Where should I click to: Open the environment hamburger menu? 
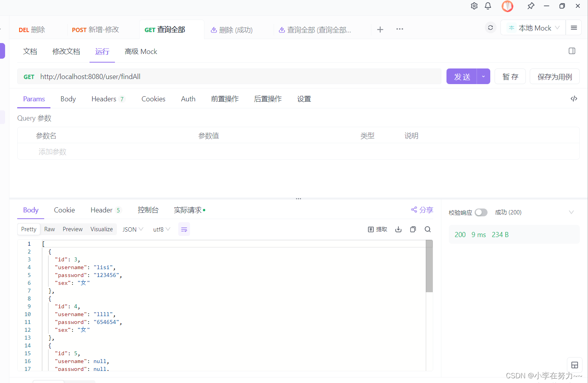tap(574, 27)
